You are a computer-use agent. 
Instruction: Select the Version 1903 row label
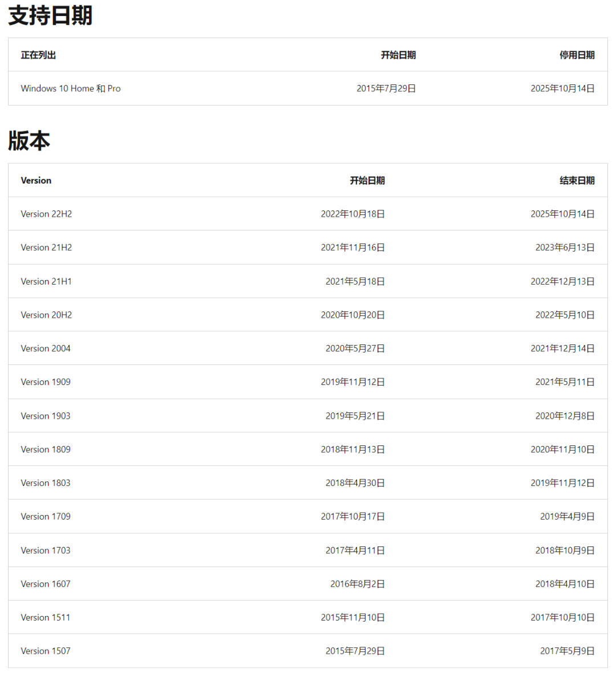point(46,415)
